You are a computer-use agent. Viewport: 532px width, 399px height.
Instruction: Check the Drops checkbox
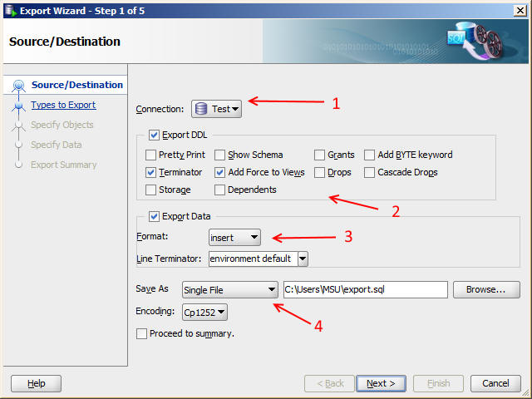[319, 172]
